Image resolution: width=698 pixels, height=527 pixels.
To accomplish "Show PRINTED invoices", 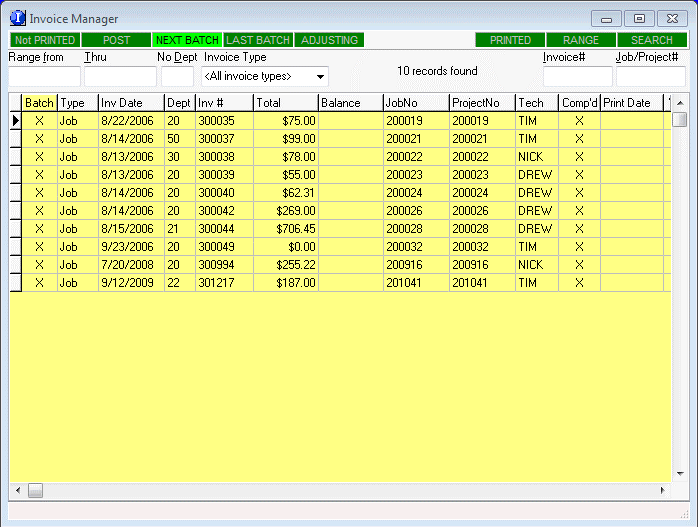I will (510, 40).
